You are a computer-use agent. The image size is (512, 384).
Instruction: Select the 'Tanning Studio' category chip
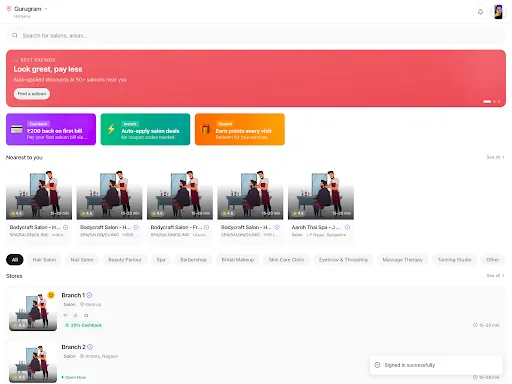455,260
